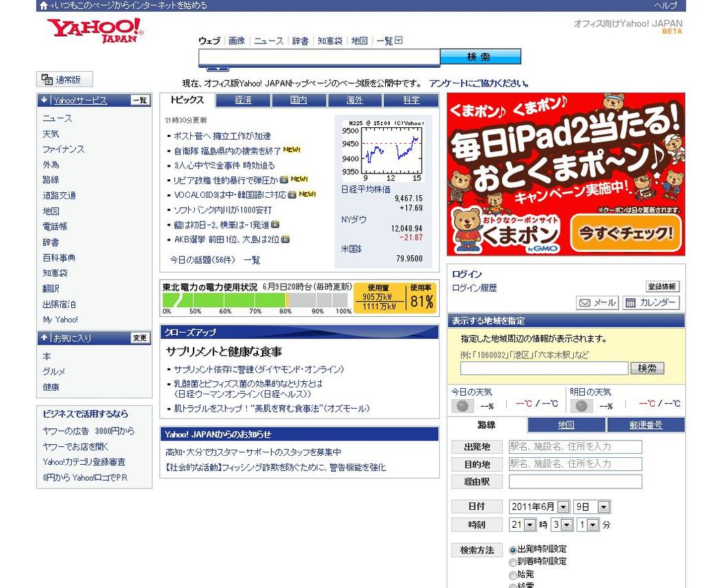The width and height of the screenshot is (708, 588).
Task: Open the ファイナンス link in the services list
Action: point(64,149)
